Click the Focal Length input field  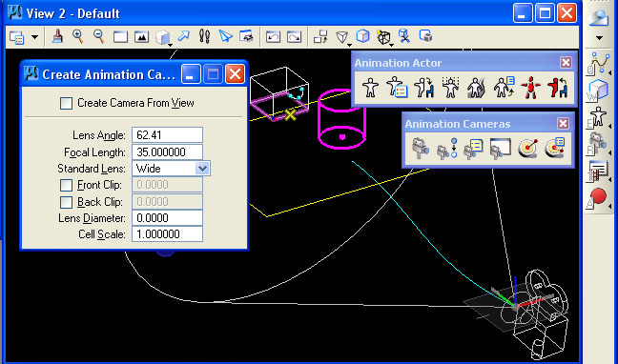167,152
